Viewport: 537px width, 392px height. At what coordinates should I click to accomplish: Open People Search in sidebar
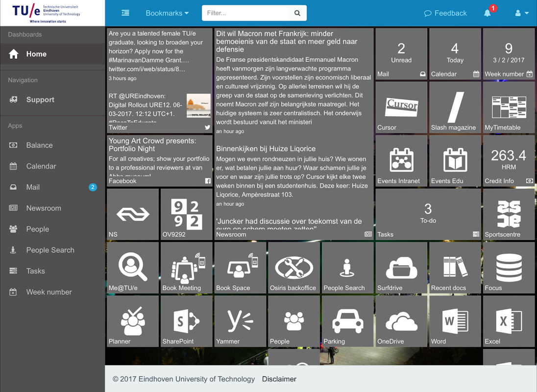coord(52,250)
